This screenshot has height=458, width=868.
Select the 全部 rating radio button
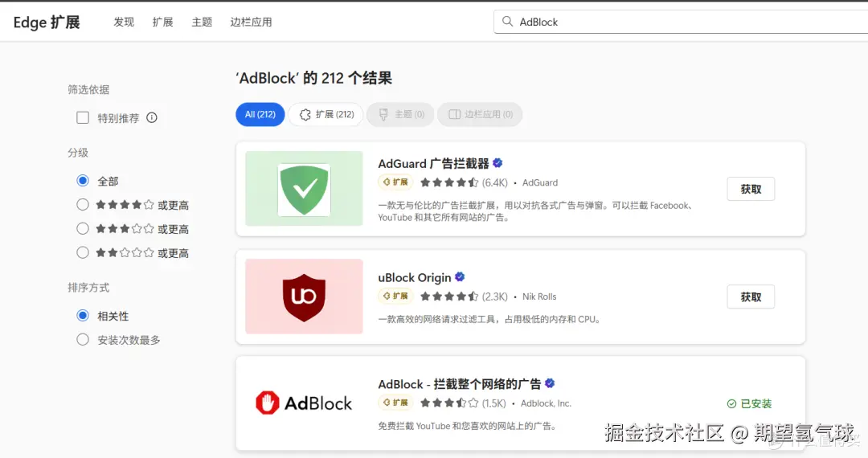83,181
